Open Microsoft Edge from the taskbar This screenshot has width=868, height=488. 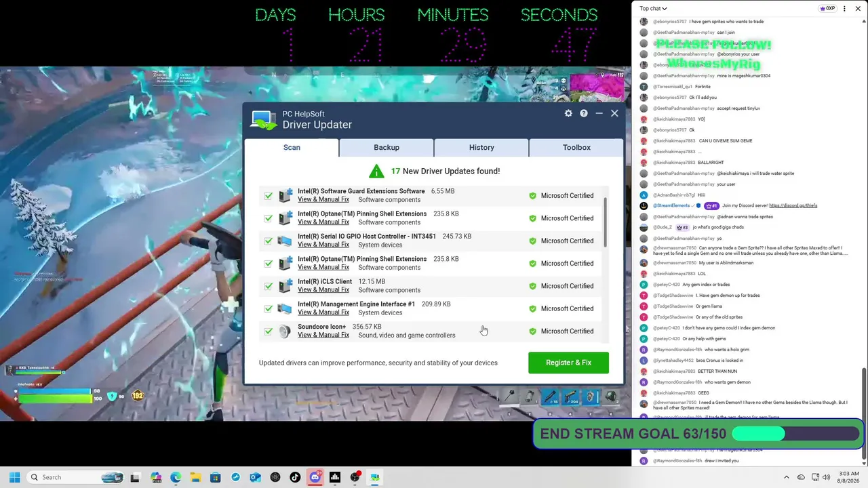[176, 477]
